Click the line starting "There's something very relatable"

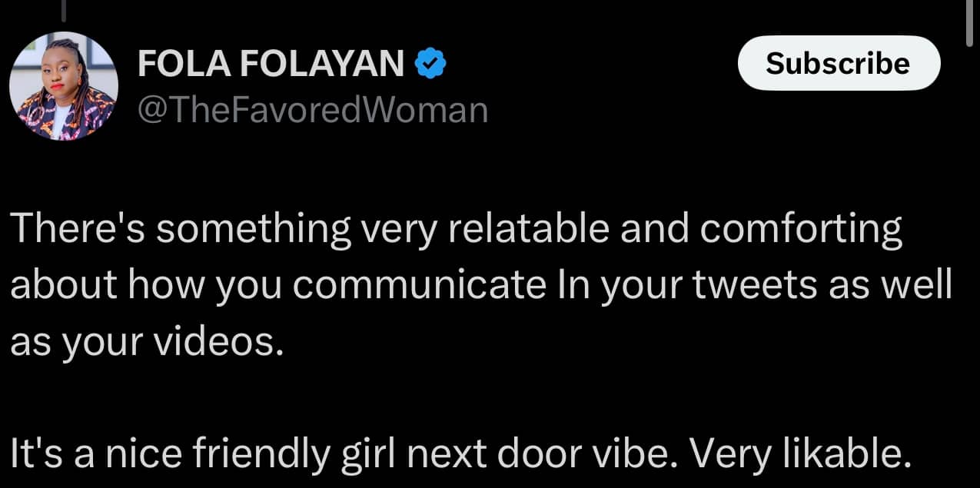click(455, 229)
